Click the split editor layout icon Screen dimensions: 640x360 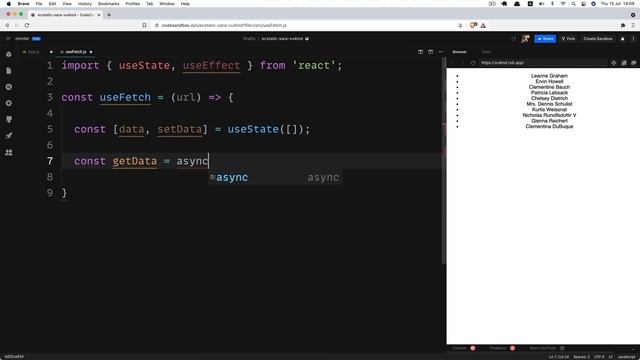click(x=420, y=52)
